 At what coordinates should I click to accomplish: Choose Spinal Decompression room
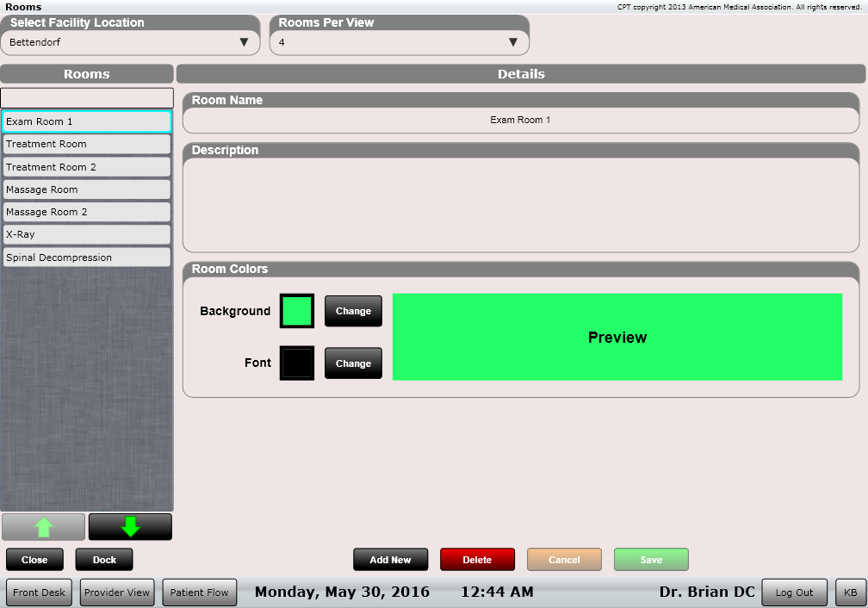pyautogui.click(x=87, y=257)
